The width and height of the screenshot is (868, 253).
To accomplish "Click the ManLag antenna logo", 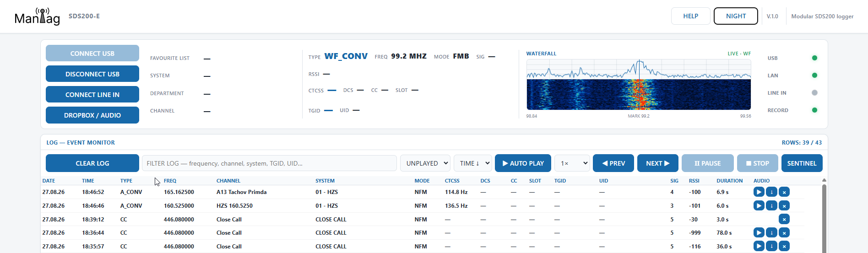I will 37,16.
